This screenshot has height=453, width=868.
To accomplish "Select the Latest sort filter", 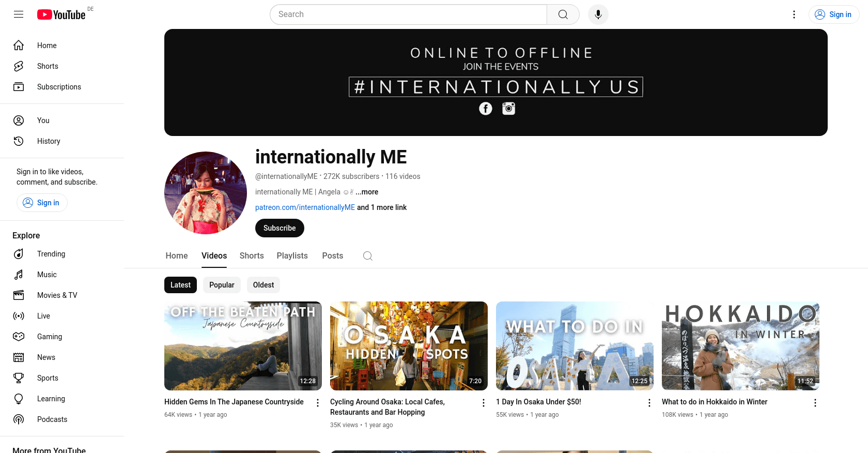I will pyautogui.click(x=180, y=285).
